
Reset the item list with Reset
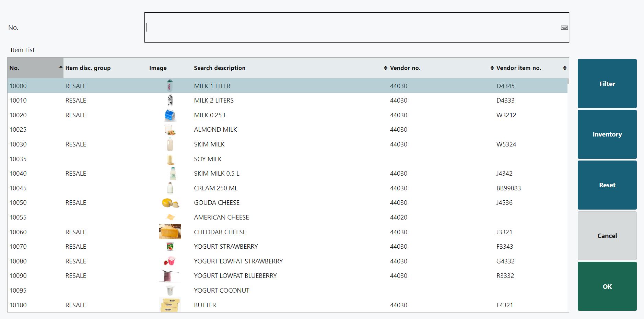(607, 185)
